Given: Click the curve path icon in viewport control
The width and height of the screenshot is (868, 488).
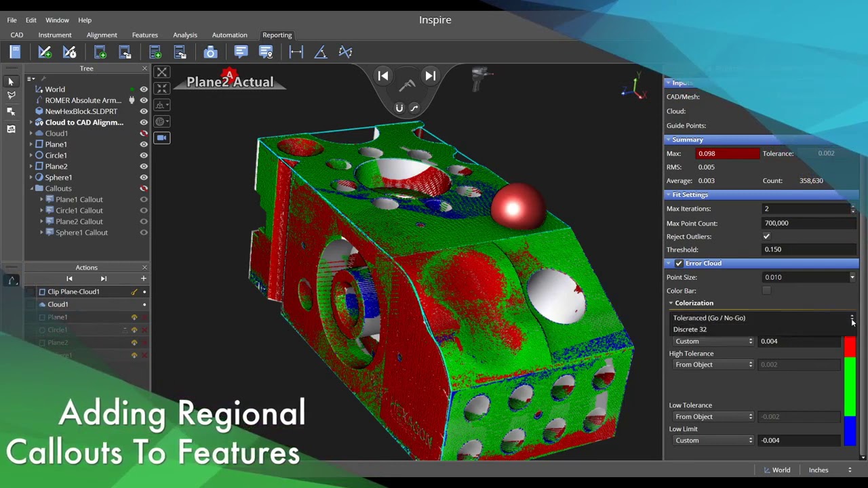Looking at the screenshot, I should [414, 108].
